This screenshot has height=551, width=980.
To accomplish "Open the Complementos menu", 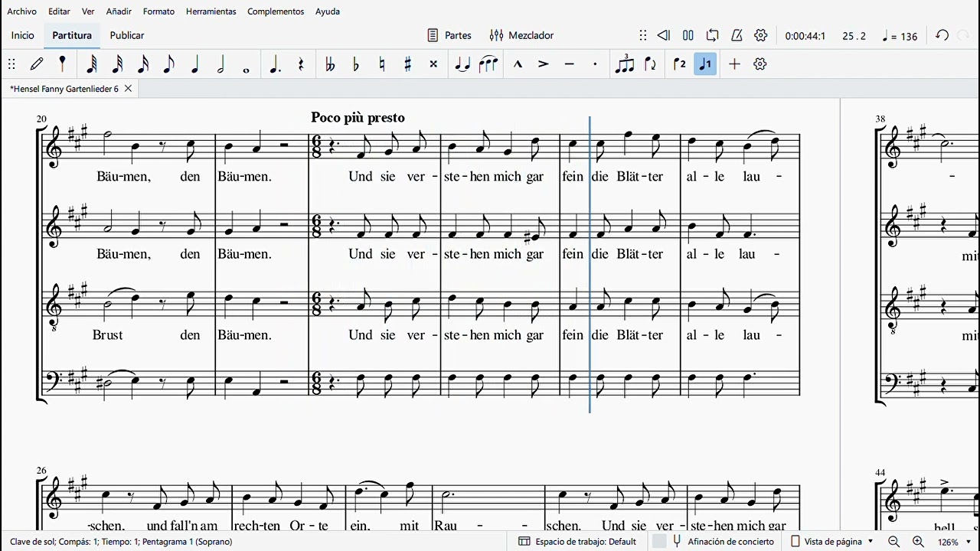I will coord(276,11).
